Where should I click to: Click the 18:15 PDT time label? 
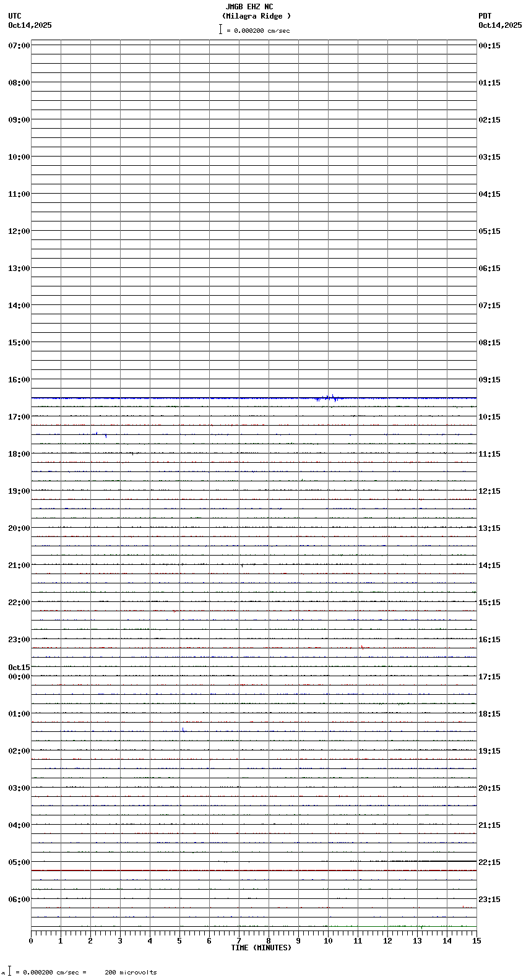click(x=489, y=714)
